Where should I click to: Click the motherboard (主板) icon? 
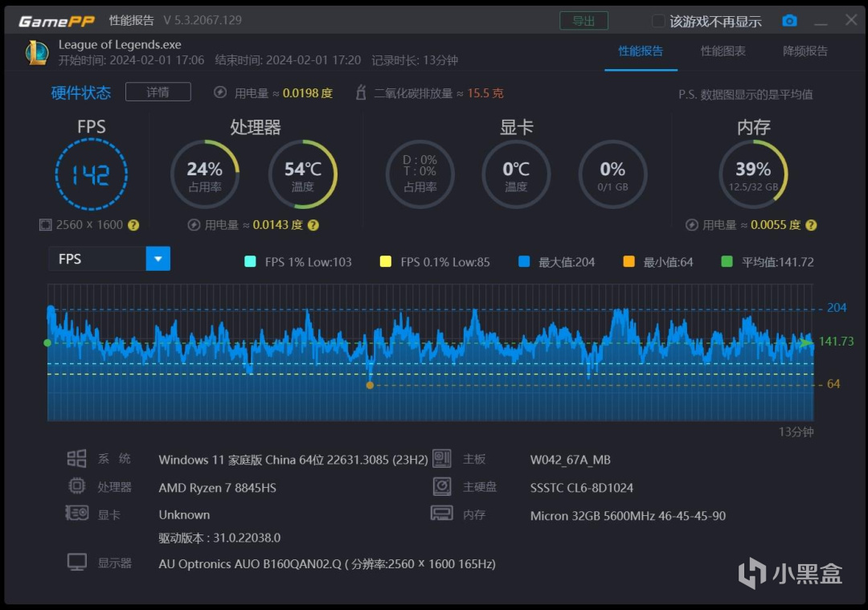pos(442,458)
